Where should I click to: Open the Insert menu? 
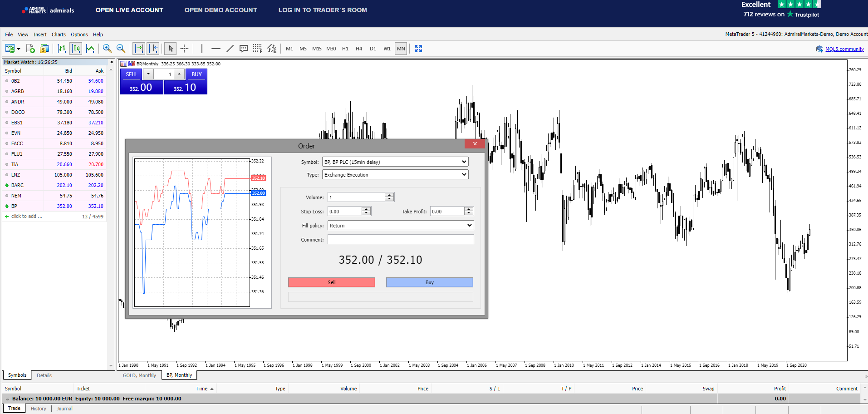tap(40, 34)
